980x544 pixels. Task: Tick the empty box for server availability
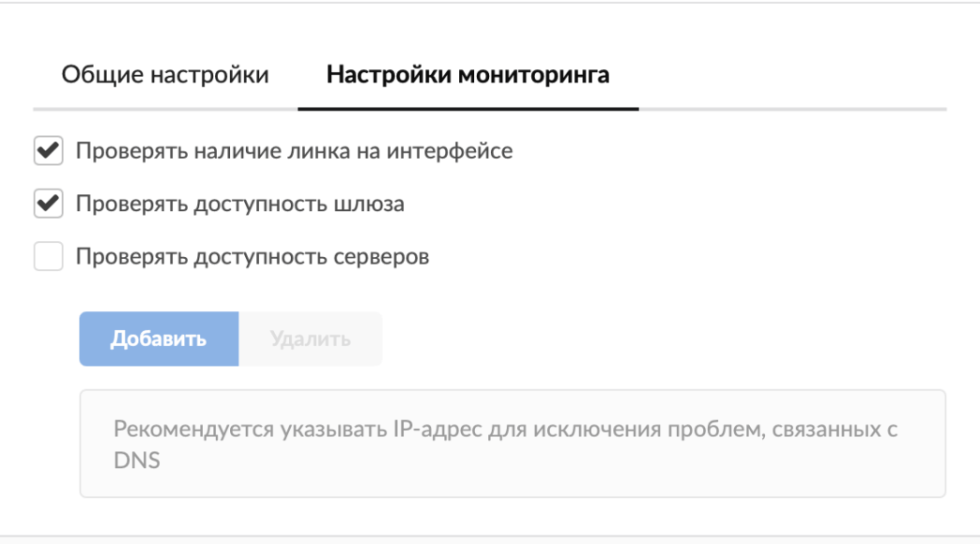click(48, 256)
